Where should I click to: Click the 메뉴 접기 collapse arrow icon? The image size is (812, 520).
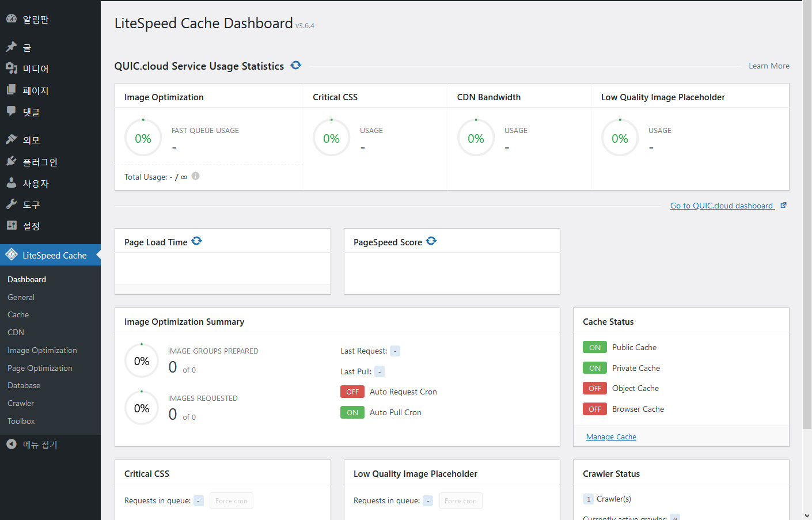[x=12, y=444]
